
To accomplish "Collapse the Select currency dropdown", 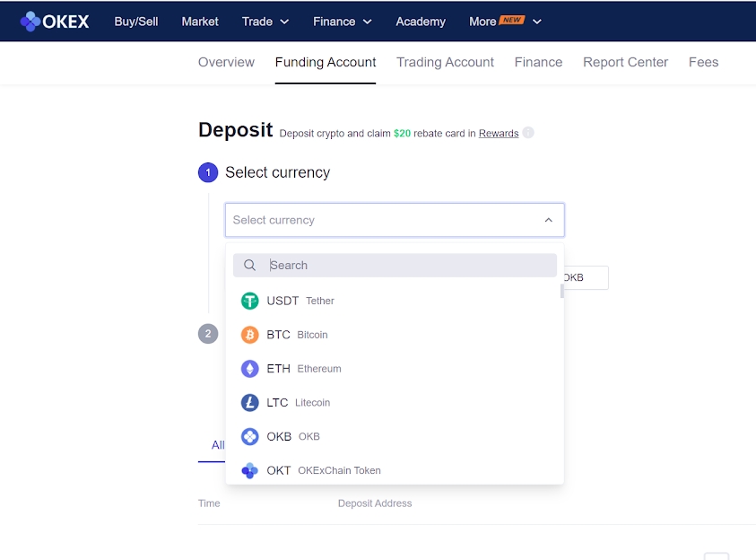I will [x=548, y=219].
